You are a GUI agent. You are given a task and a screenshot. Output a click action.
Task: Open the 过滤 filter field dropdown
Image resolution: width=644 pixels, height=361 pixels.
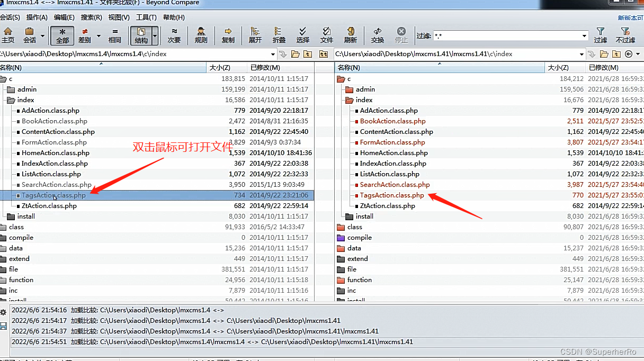(585, 36)
